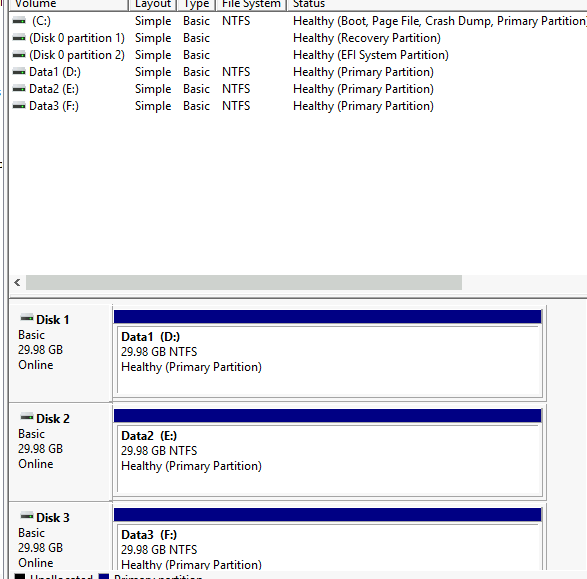Select the Data3 (F:) partition block
The width and height of the screenshot is (587, 579).
tap(328, 547)
